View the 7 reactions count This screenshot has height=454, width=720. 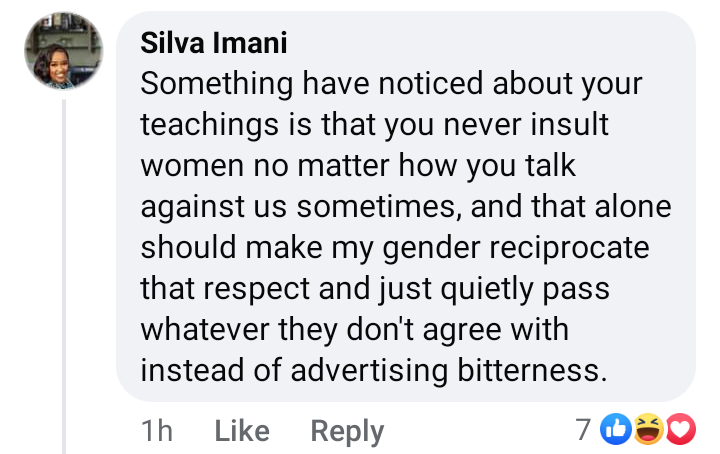click(583, 430)
